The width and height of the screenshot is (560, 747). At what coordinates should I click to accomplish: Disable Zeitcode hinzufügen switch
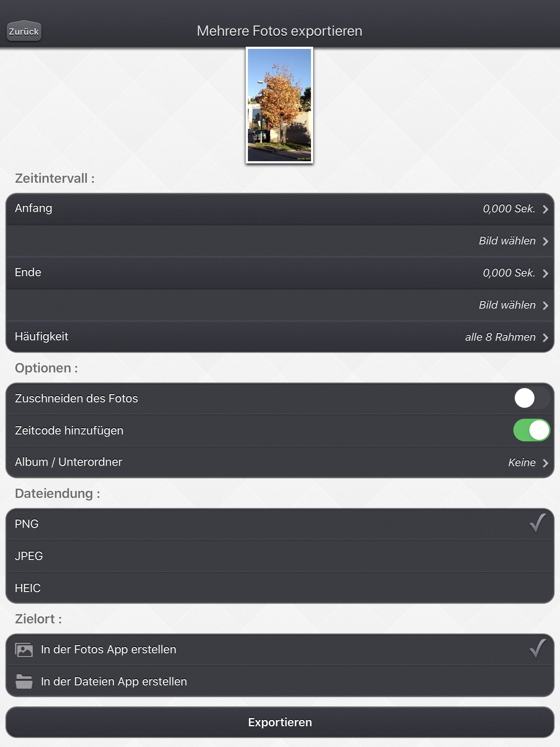pyautogui.click(x=532, y=430)
